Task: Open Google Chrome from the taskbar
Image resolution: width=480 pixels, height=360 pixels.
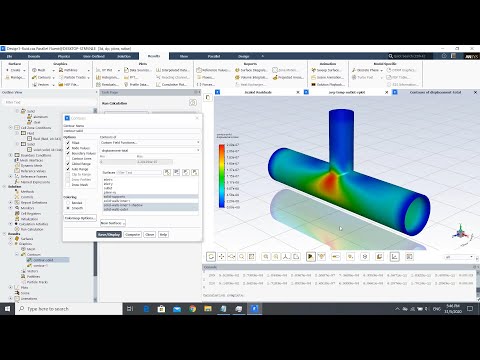Action: point(192,309)
